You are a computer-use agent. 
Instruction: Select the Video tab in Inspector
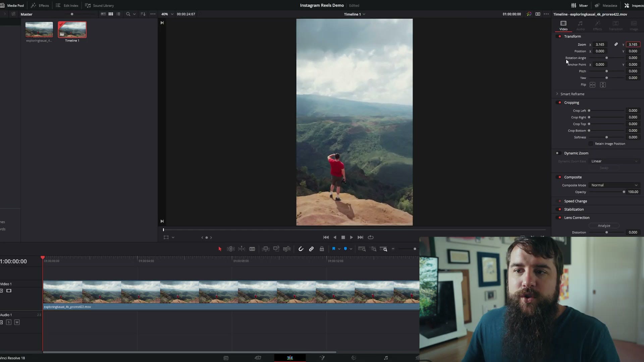[x=563, y=25]
